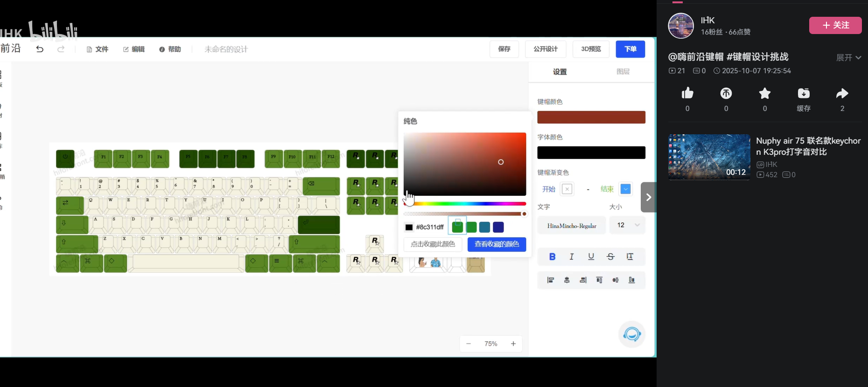Click the blue 下单 button
Image resolution: width=868 pixels, height=387 pixels.
click(x=630, y=49)
